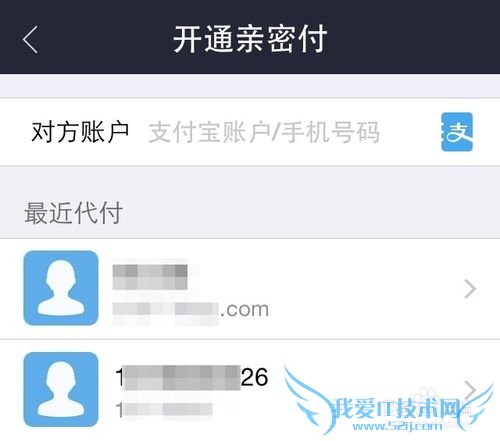Tap the first contact's blurred name
The width and height of the screenshot is (500, 441).
[x=150, y=277]
